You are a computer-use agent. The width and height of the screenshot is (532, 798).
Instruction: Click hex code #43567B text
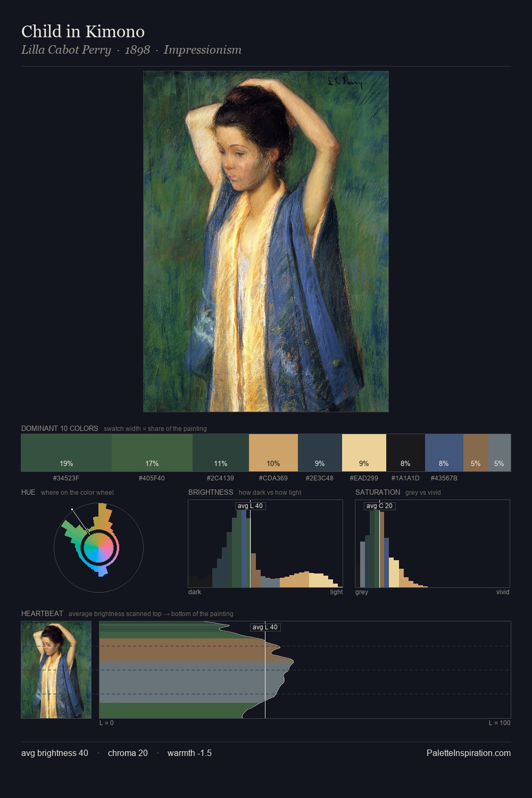tap(444, 478)
